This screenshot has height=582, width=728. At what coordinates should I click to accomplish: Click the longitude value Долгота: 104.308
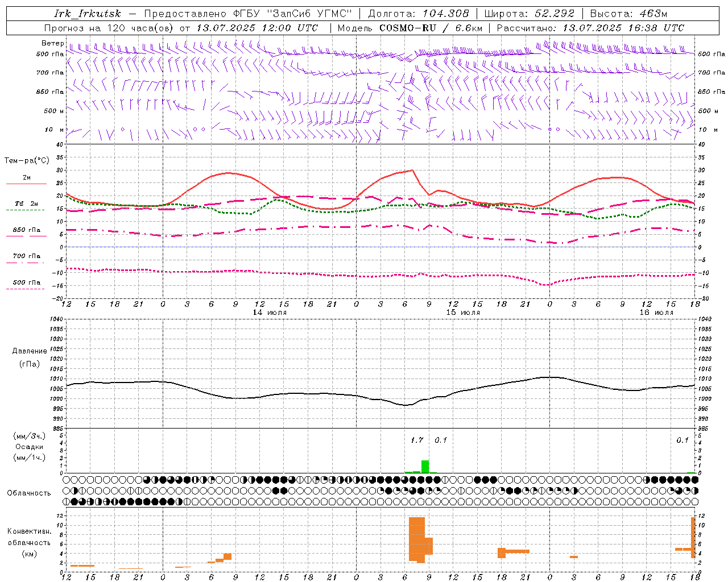[x=419, y=14]
